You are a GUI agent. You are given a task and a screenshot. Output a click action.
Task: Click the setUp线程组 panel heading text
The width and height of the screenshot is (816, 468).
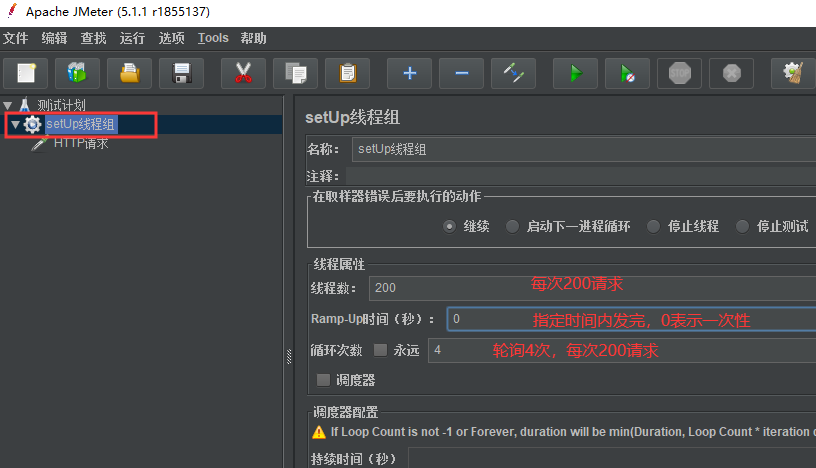point(352,117)
